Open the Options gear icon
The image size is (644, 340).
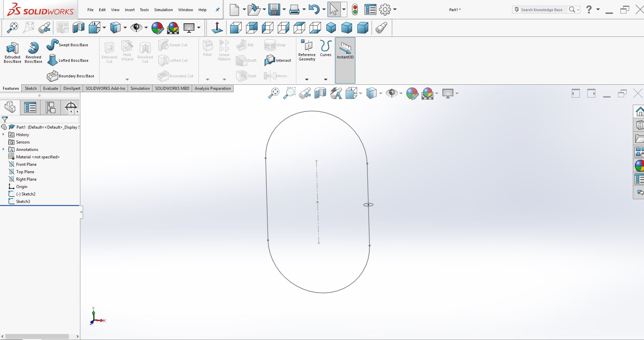point(385,10)
